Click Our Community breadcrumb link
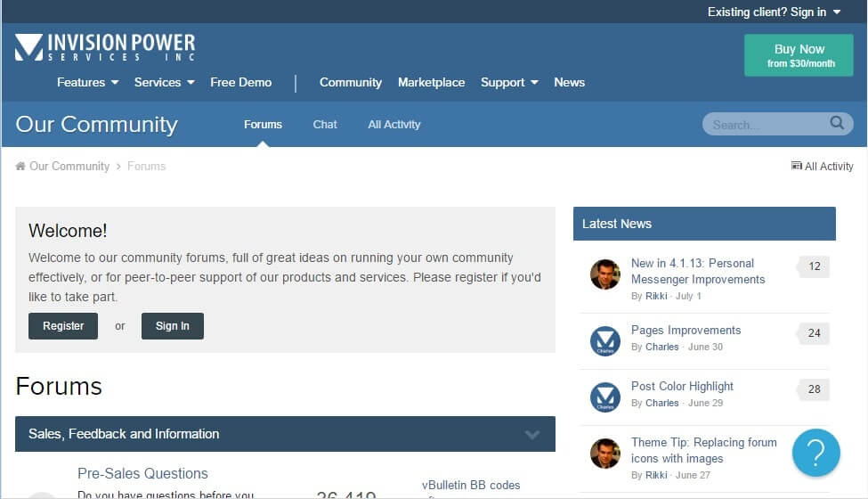Image resolution: width=868 pixels, height=499 pixels. tap(69, 166)
